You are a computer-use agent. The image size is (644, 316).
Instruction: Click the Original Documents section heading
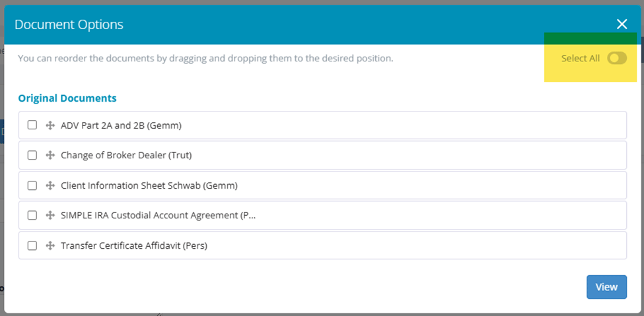(x=67, y=98)
